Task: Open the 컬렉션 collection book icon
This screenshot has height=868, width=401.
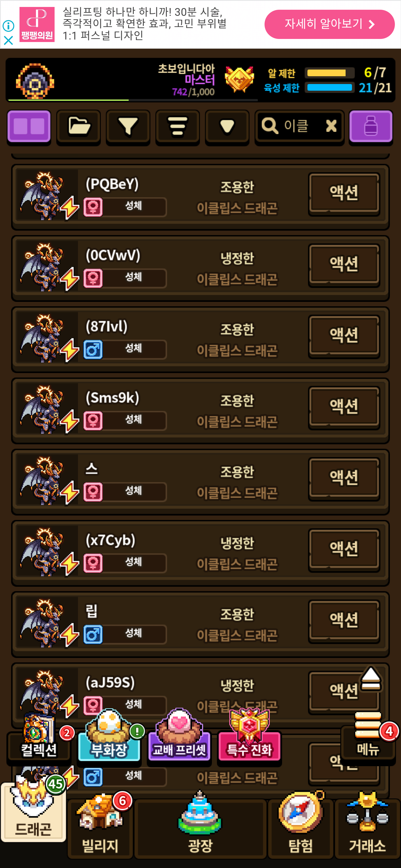Action: (x=39, y=738)
